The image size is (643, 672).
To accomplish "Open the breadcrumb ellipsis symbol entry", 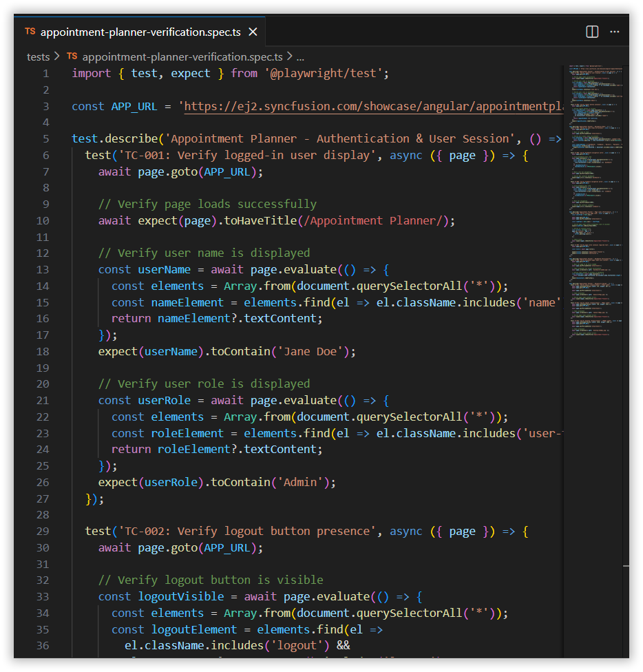I will pos(300,57).
